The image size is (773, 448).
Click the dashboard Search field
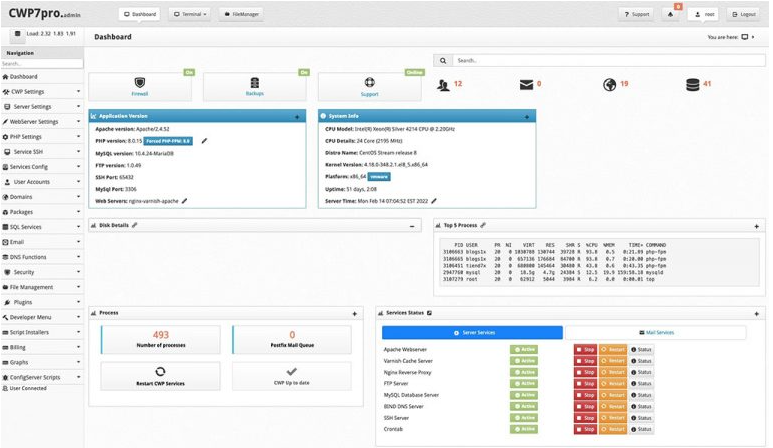pyautogui.click(x=609, y=61)
